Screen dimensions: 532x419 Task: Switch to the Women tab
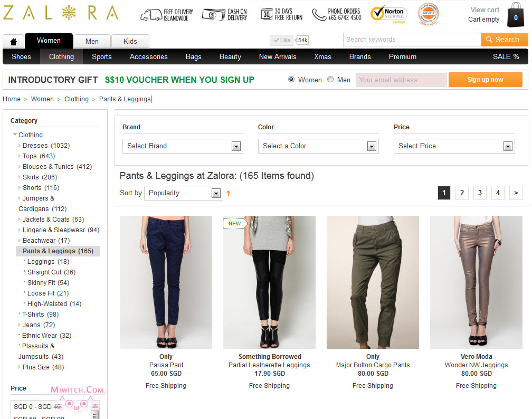(49, 41)
